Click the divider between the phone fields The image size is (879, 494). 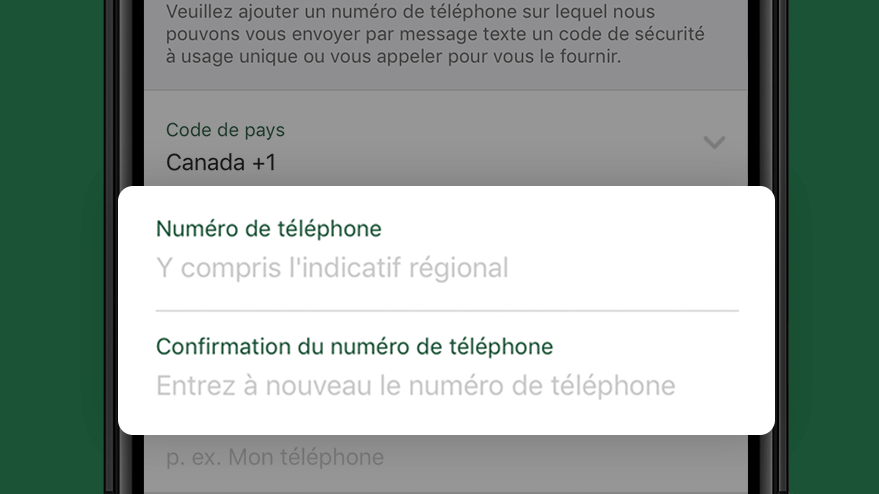(447, 310)
